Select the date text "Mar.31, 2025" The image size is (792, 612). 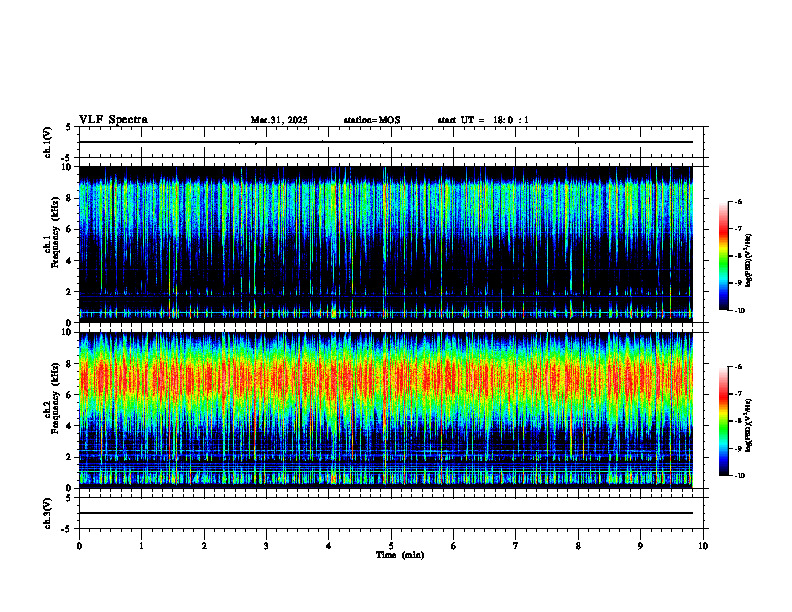pyautogui.click(x=279, y=120)
